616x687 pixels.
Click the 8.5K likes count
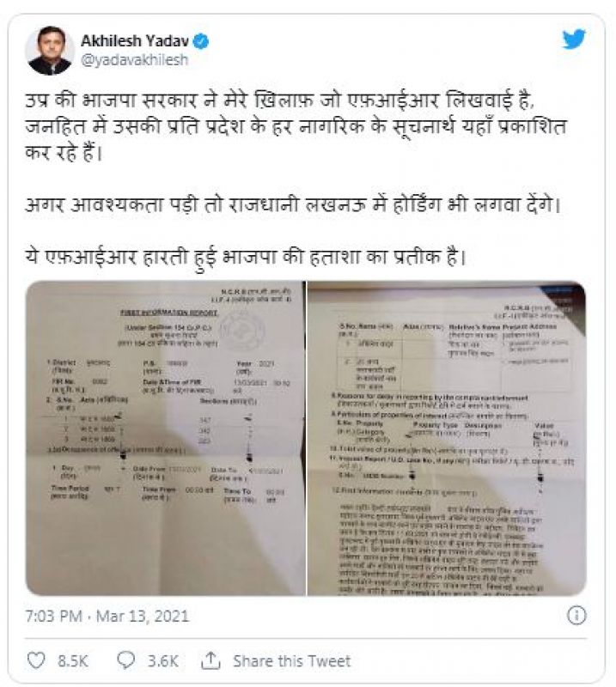tap(73, 660)
